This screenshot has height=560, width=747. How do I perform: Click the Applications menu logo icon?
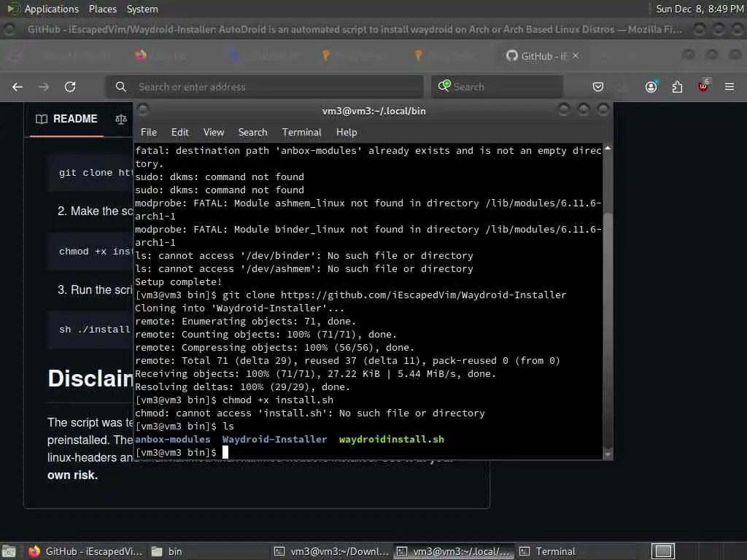pyautogui.click(x=12, y=9)
